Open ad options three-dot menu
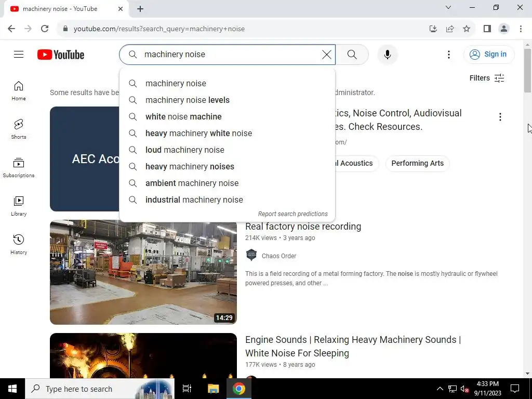The width and height of the screenshot is (532, 399). point(500,117)
